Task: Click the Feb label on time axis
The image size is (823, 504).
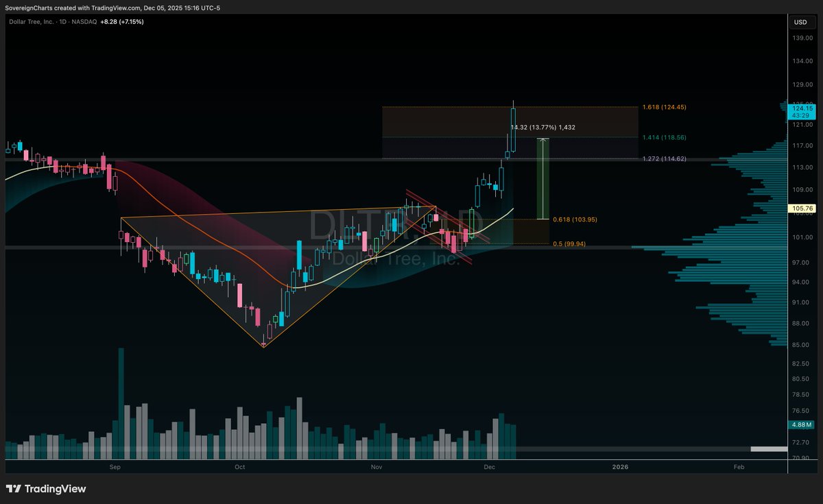Action: (739, 467)
